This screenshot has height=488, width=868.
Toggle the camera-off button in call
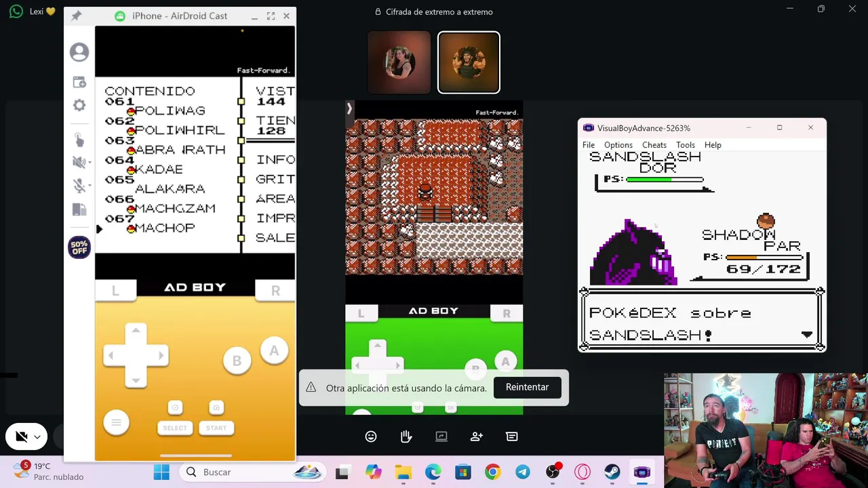click(21, 437)
